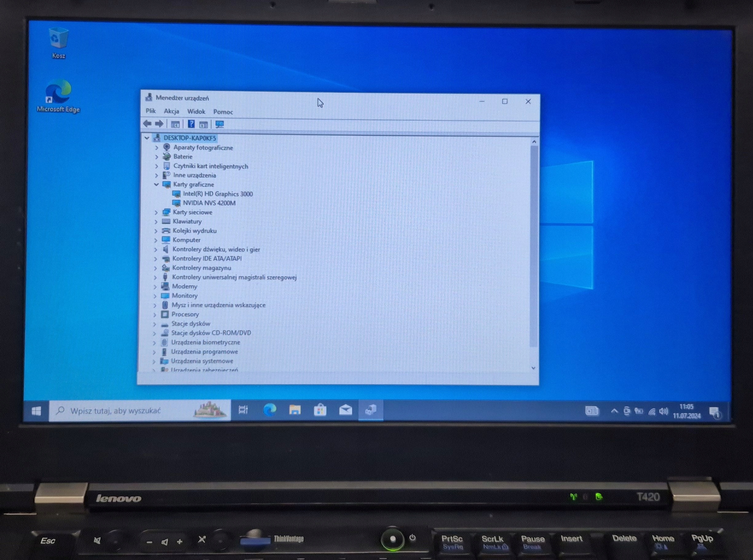Open the Mail app taskbar icon
This screenshot has width=753, height=560.
[x=346, y=410]
